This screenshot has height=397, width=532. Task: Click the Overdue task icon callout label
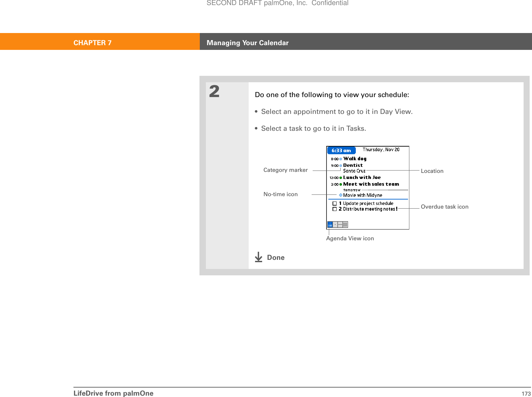click(x=444, y=207)
